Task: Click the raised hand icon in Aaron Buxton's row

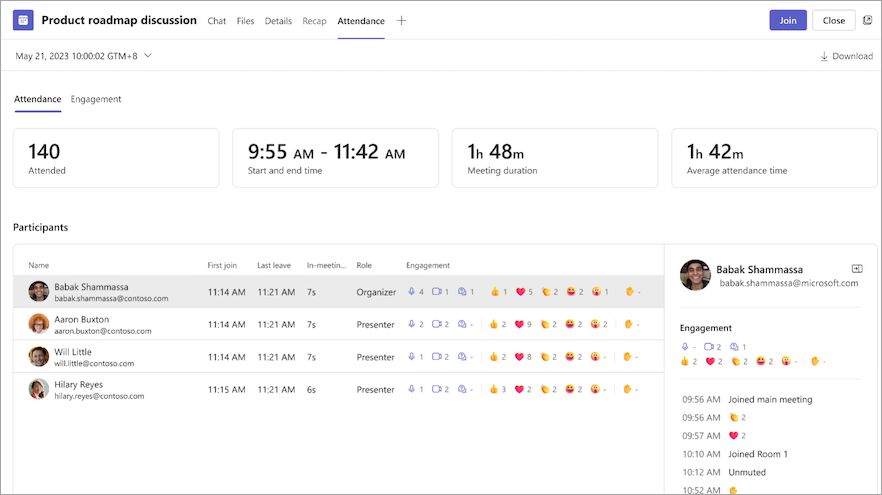Action: pyautogui.click(x=629, y=324)
